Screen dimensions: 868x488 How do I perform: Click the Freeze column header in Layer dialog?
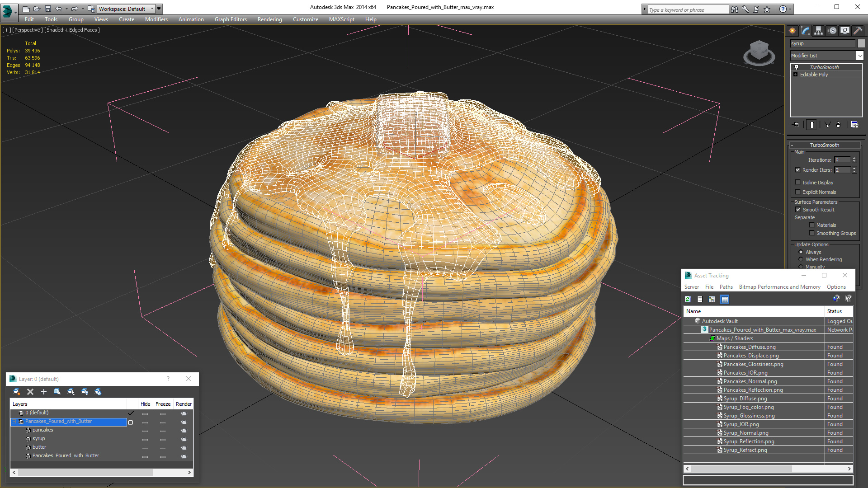[163, 404]
